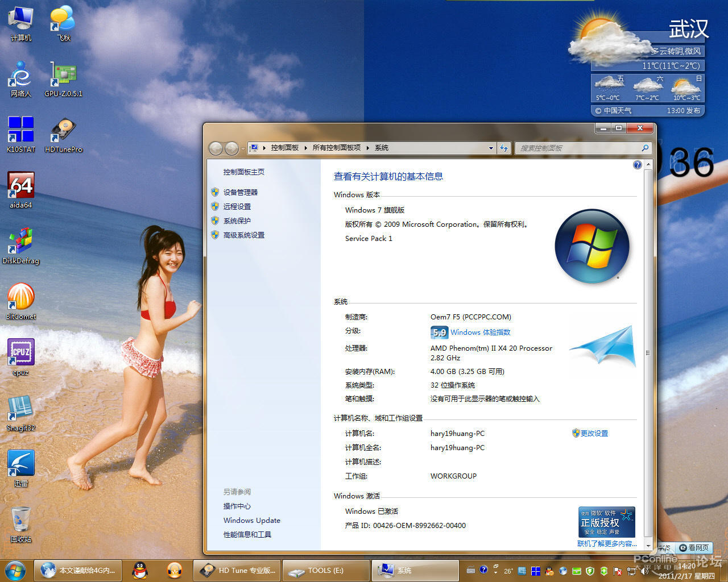This screenshot has width=728, height=582.
Task: Click 联机了解更多内容 link
Action: (607, 544)
